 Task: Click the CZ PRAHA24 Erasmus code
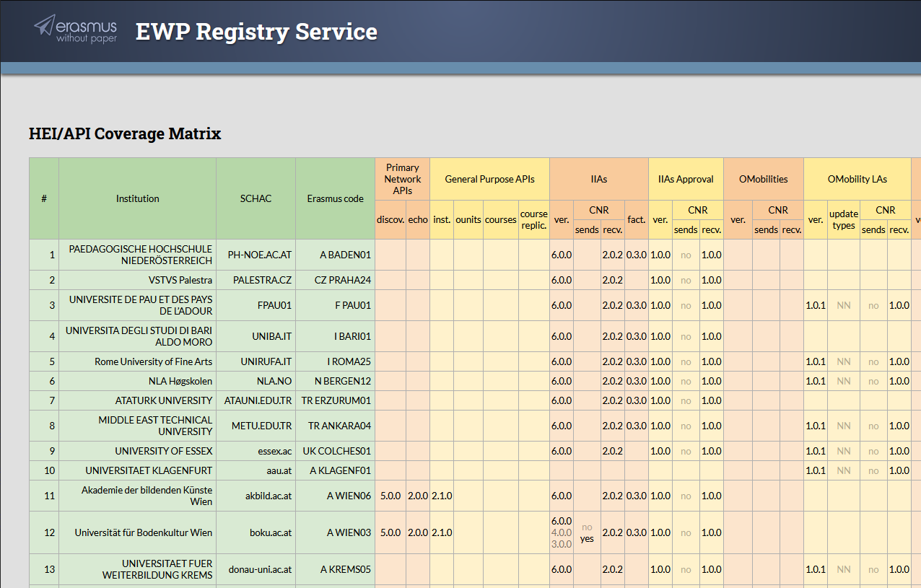click(335, 280)
